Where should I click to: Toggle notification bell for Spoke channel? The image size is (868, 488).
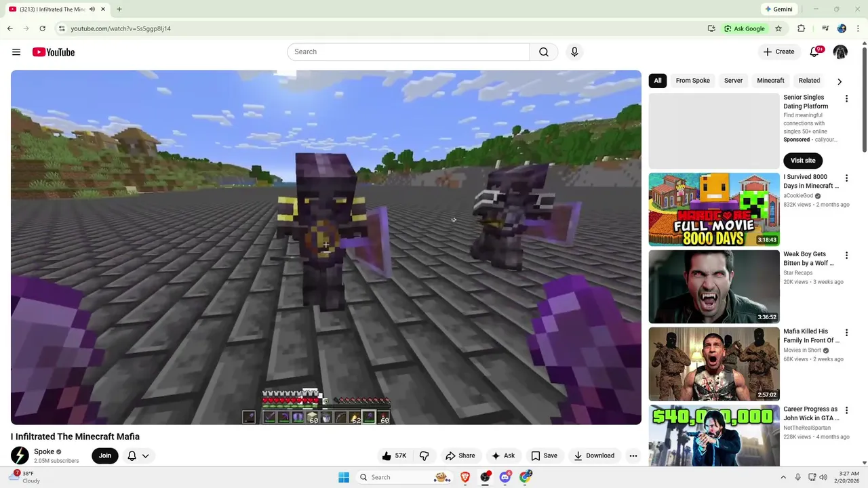tap(132, 455)
